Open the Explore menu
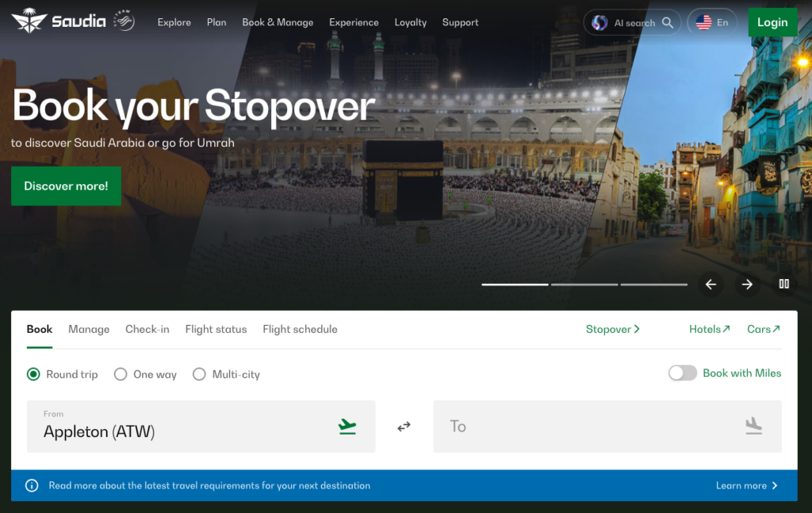The width and height of the screenshot is (812, 513). click(x=174, y=22)
